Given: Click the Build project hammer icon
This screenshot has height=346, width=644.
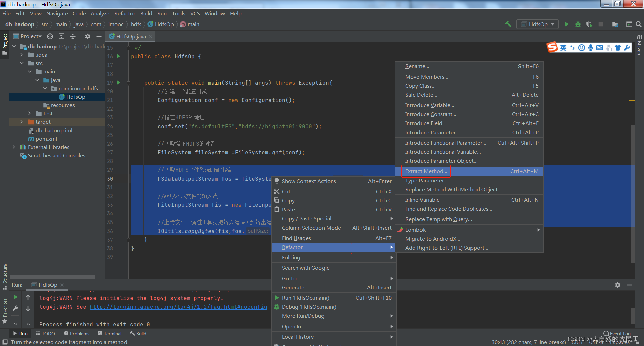Looking at the screenshot, I should click(x=508, y=24).
